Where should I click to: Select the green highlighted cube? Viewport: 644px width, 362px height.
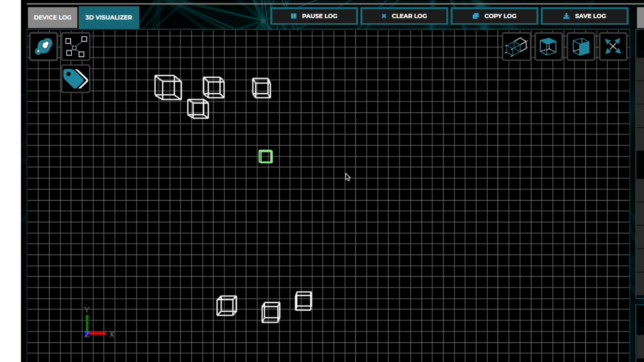click(x=265, y=157)
